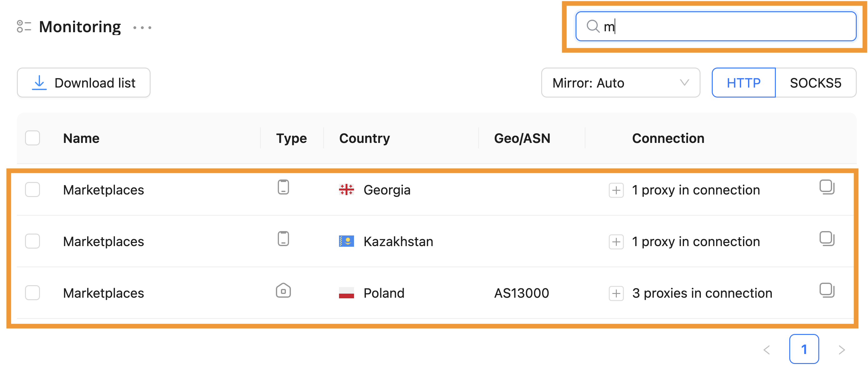
Task: Click the Download list button
Action: [83, 83]
